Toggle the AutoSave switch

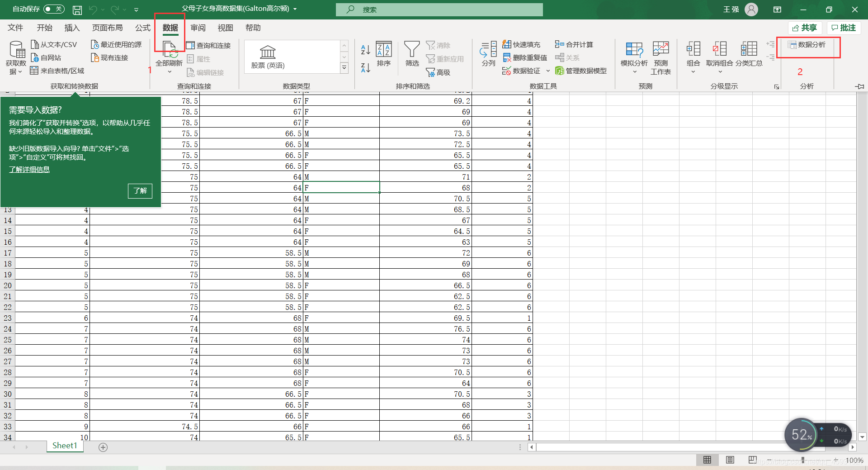tap(54, 9)
